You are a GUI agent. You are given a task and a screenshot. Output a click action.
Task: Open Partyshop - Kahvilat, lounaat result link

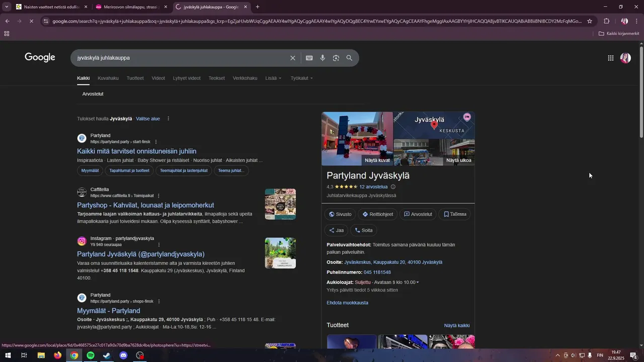point(145,205)
